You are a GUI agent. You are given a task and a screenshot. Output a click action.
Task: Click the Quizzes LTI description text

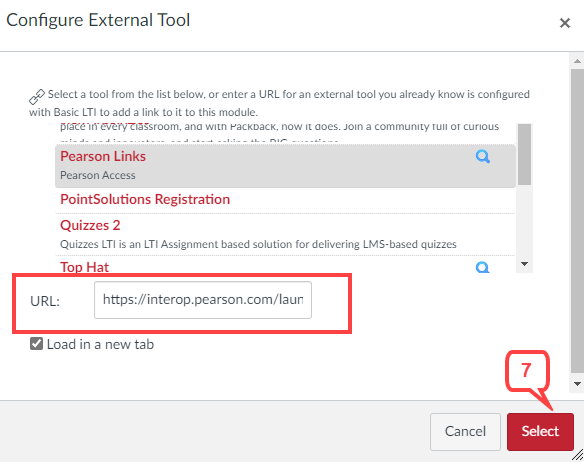[x=258, y=244]
